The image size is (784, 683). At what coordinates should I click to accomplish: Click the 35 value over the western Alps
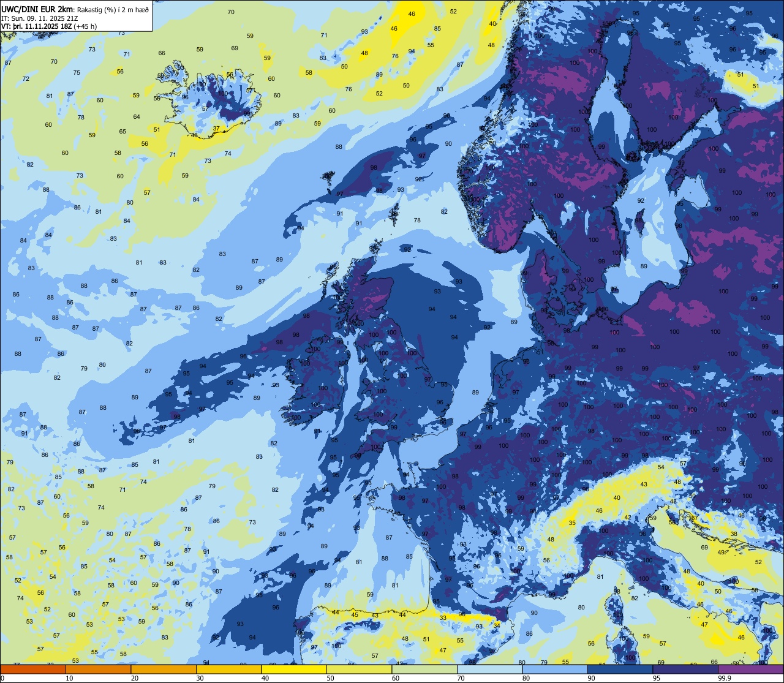[572, 523]
